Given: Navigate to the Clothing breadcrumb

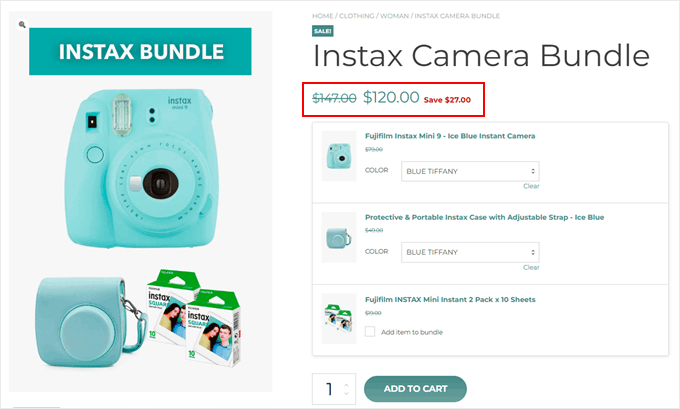Looking at the screenshot, I should pos(359,16).
